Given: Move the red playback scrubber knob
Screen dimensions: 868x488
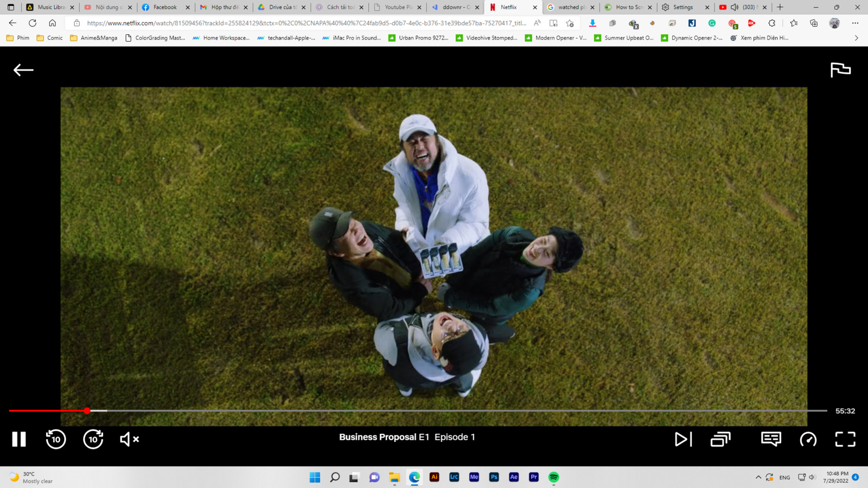Looking at the screenshot, I should (87, 410).
